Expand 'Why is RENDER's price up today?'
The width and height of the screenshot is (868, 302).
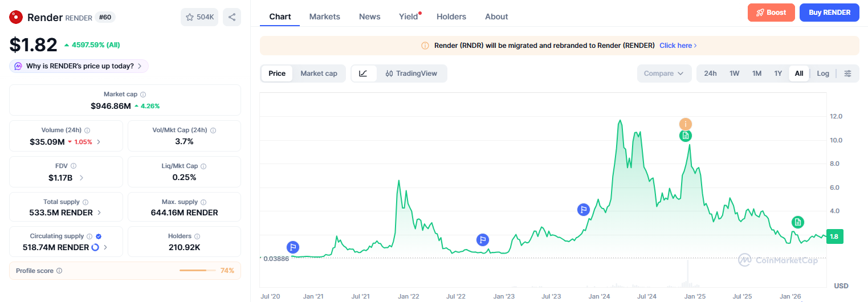pos(79,66)
